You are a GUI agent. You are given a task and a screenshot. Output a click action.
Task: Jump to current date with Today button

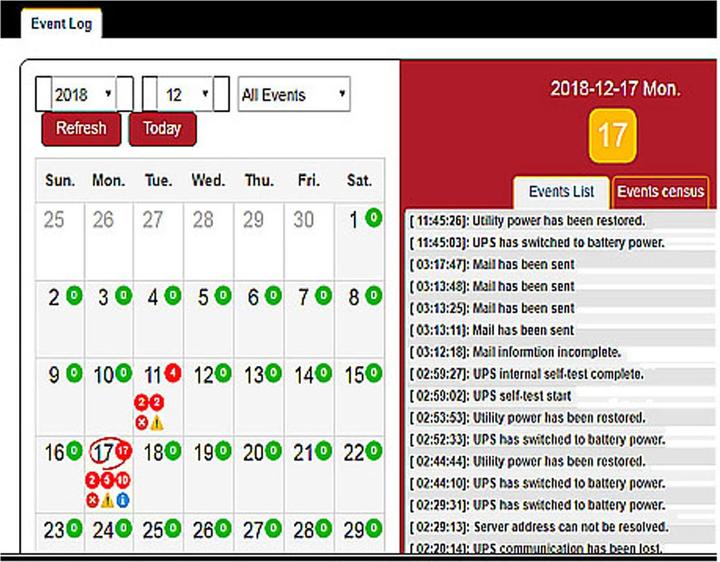[162, 128]
